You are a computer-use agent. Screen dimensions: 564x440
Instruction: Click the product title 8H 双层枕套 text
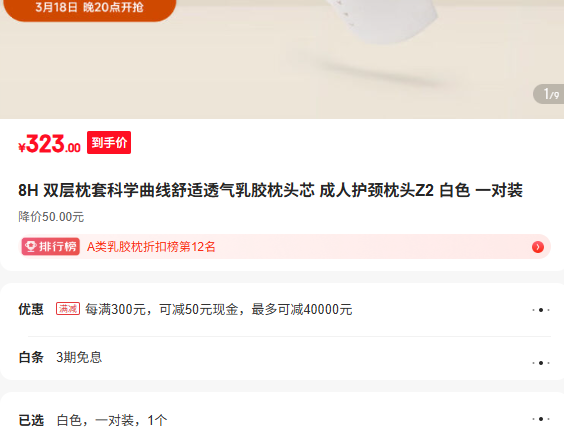(270, 190)
